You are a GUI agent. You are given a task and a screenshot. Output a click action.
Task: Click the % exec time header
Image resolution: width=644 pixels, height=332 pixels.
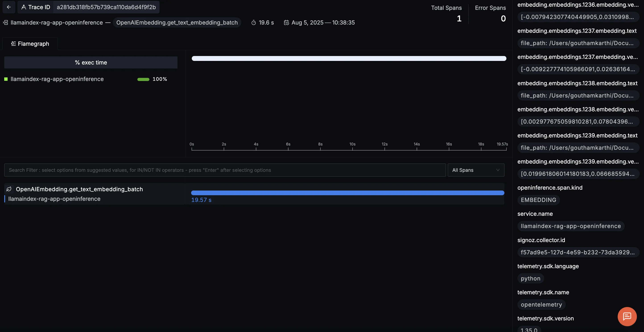[x=91, y=62]
